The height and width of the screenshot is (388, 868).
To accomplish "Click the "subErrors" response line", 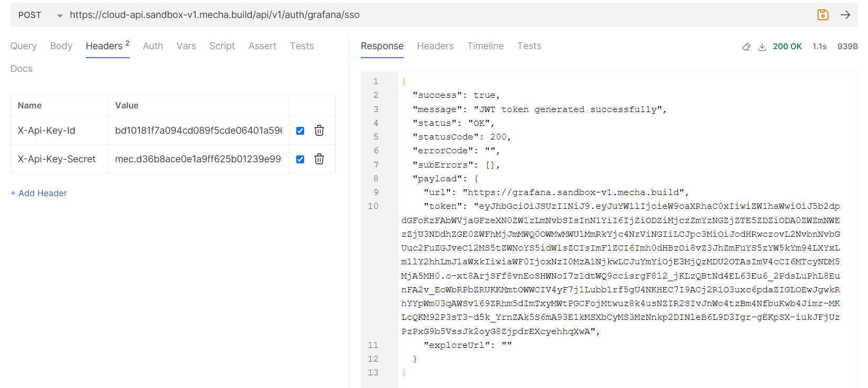I will click(456, 165).
